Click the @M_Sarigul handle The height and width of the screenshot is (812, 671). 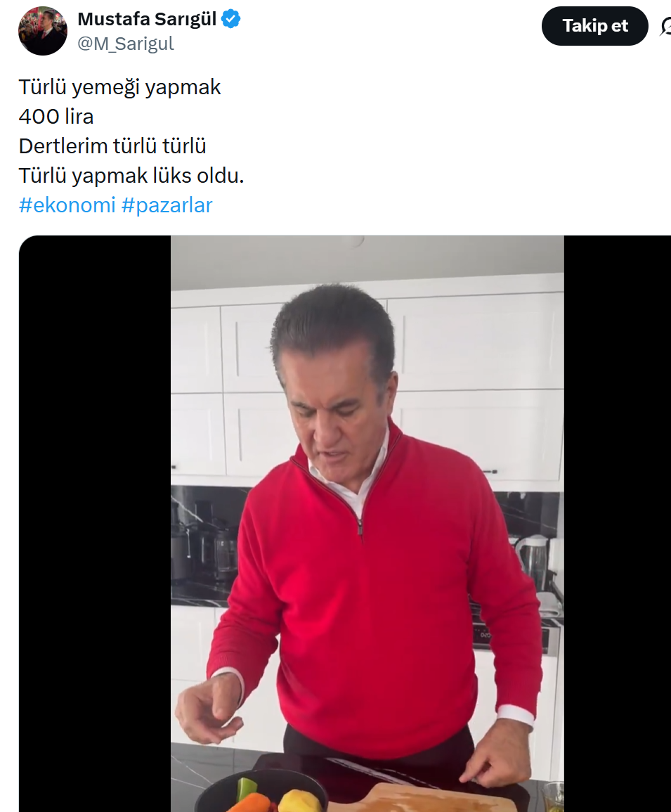(126, 44)
